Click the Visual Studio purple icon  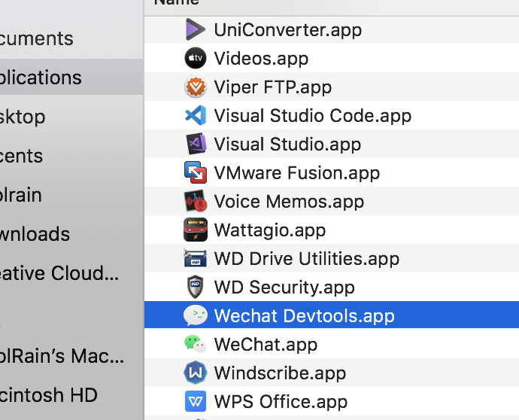[196, 144]
